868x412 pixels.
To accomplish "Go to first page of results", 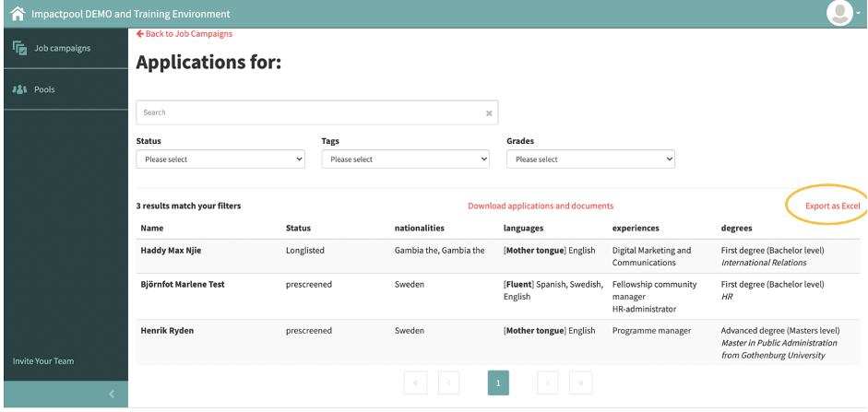I will click(x=415, y=383).
